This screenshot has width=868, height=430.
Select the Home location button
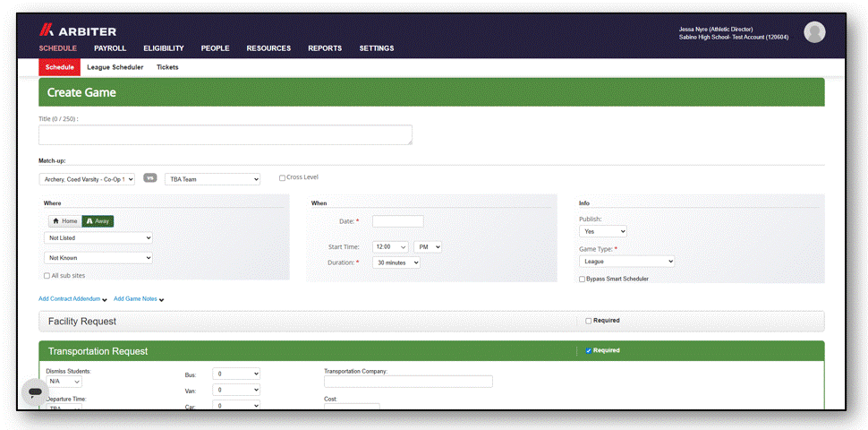[x=64, y=221]
